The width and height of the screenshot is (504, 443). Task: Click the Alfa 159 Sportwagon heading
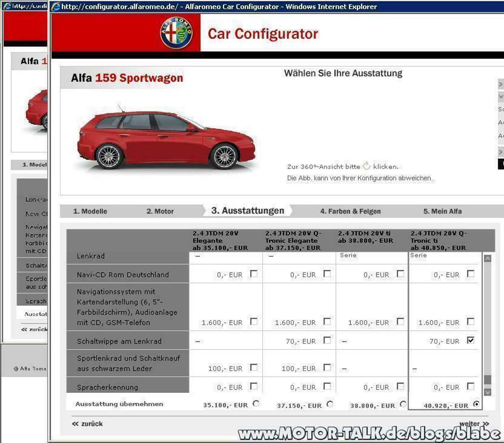[127, 78]
